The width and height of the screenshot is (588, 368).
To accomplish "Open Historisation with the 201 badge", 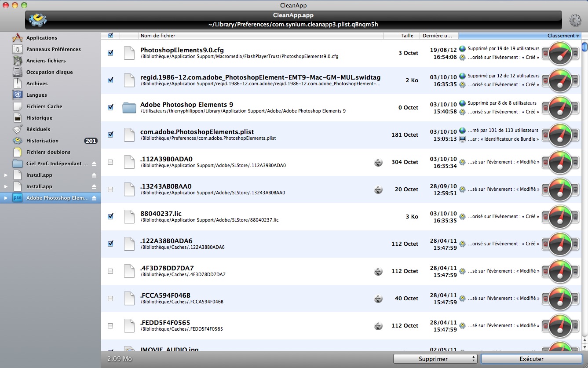I will pyautogui.click(x=42, y=141).
